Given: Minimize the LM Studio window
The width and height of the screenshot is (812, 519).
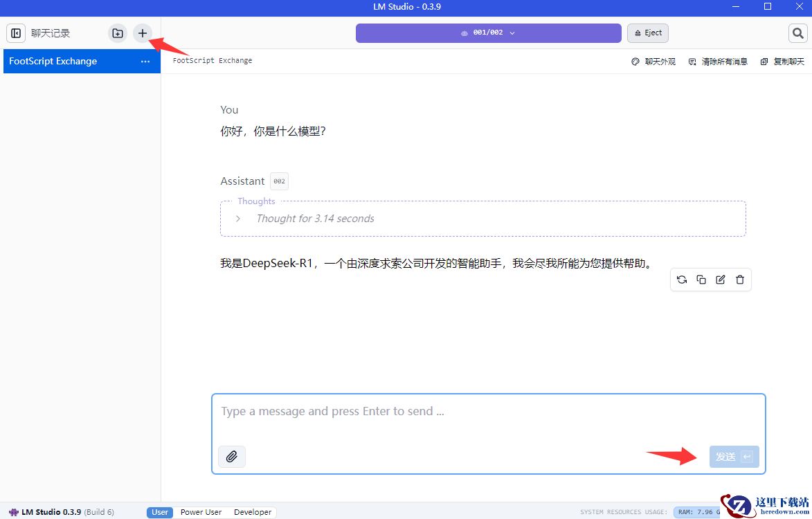Looking at the screenshot, I should pos(736,6).
